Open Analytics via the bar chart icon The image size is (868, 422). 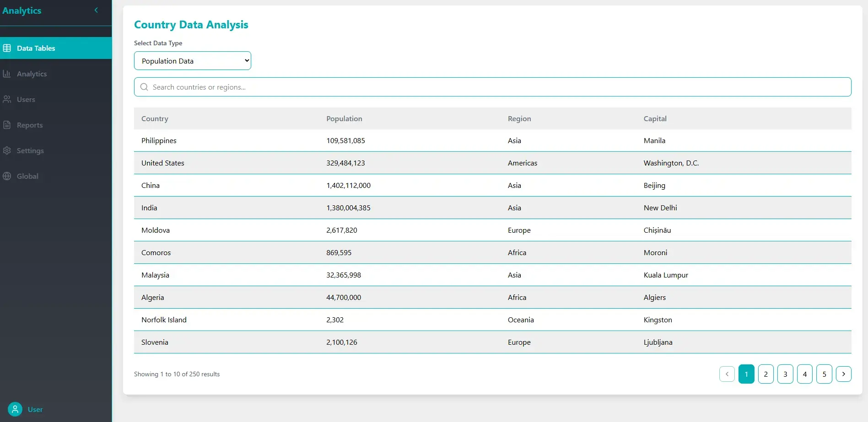7,74
